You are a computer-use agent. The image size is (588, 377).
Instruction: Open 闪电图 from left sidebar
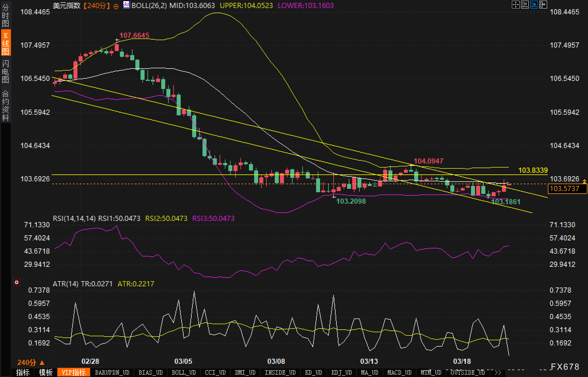coord(5,71)
